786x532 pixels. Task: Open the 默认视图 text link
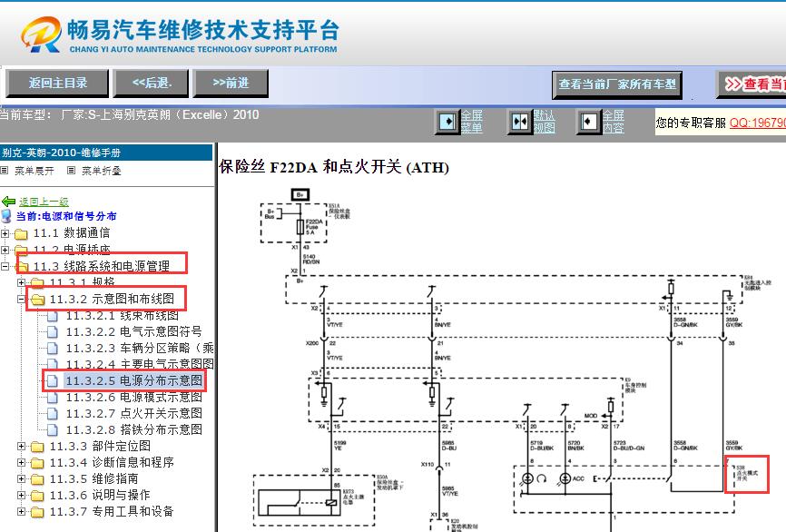(544, 122)
